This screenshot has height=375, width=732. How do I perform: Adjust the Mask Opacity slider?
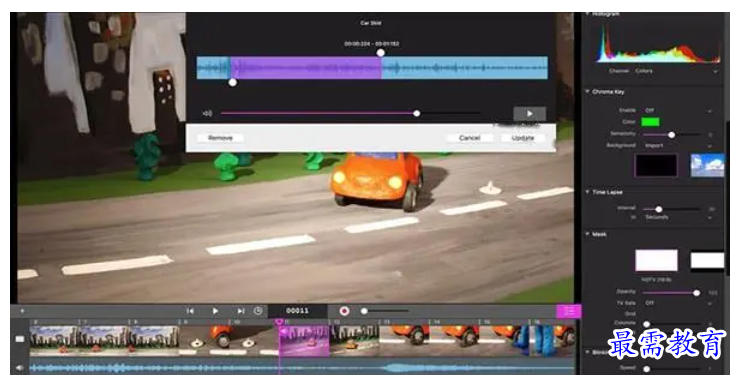[x=696, y=293]
